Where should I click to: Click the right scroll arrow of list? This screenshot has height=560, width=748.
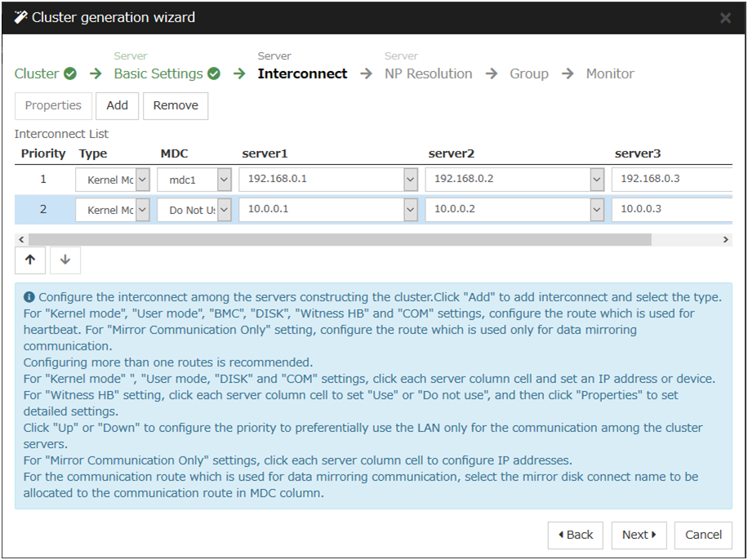pos(726,240)
